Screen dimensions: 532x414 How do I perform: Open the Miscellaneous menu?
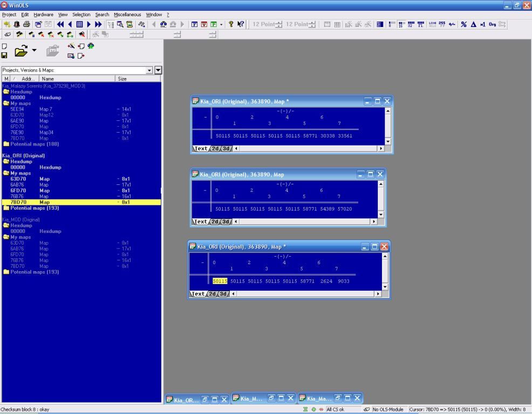(127, 15)
